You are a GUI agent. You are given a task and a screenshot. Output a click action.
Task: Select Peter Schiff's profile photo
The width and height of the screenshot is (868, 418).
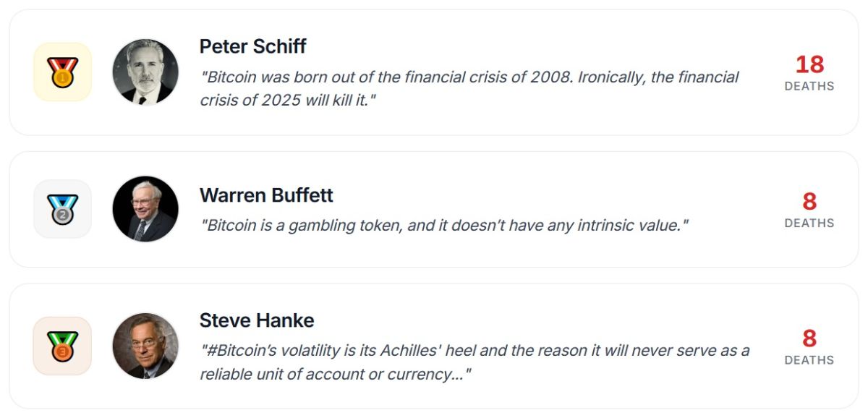coord(147,70)
